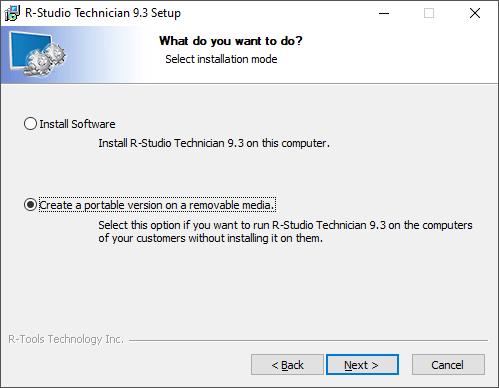Click 'Create a portable version on a removable media' label

click(x=157, y=205)
